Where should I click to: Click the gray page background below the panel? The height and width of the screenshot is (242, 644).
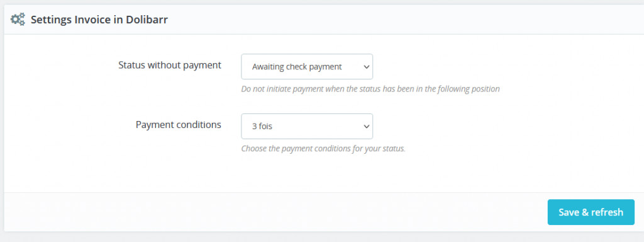click(x=322, y=237)
